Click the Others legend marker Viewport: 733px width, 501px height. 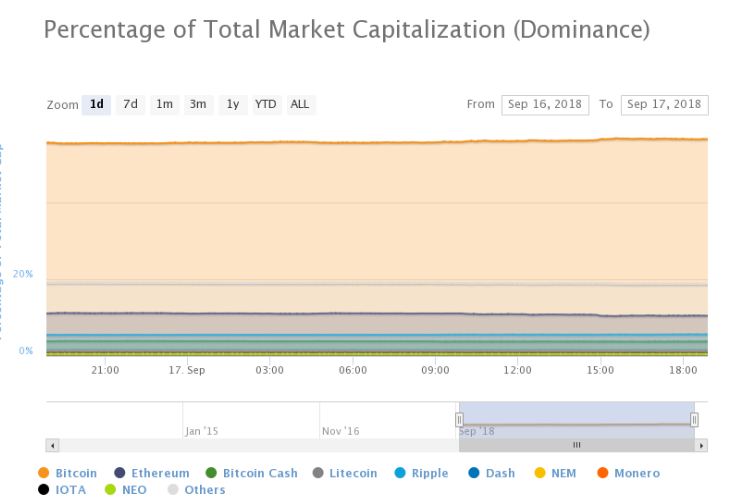click(x=173, y=490)
